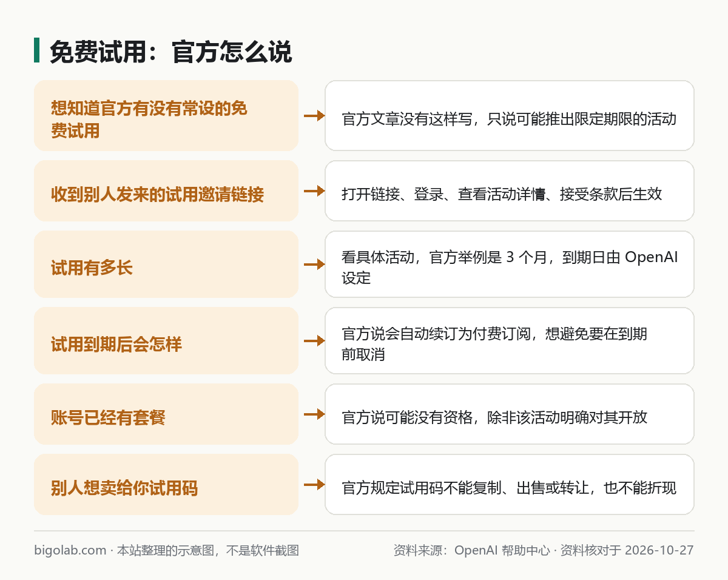
Task: Click the answer '打开链接、登录、查看活动详情、接受条款后生效'
Action: point(510,191)
